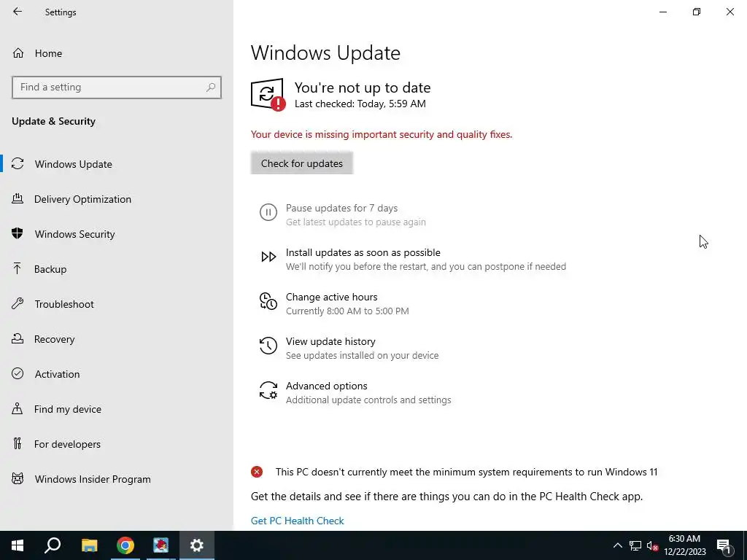Select the Check for updates button
Viewport: 747px width, 560px height.
click(x=302, y=163)
